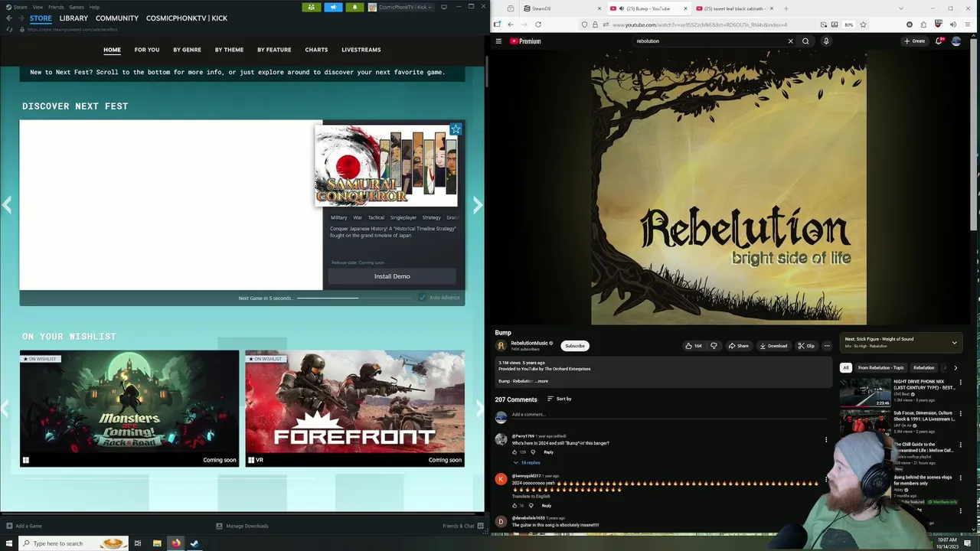Viewport: 980px width, 551px height.
Task: Dislike the Bump video
Action: coord(714,346)
